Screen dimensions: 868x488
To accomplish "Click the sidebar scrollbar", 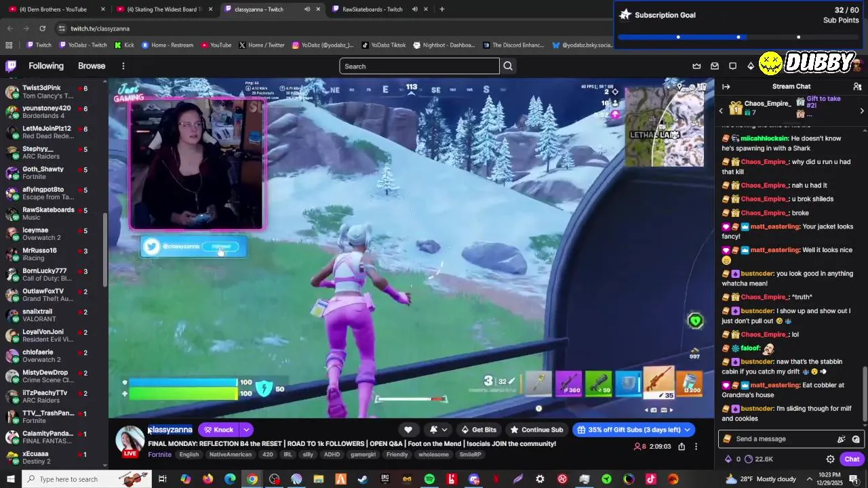I will 104,249.
